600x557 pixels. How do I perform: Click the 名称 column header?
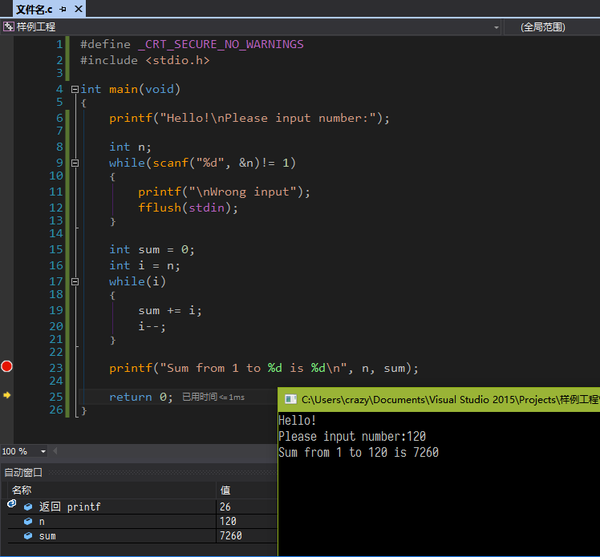(x=22, y=490)
